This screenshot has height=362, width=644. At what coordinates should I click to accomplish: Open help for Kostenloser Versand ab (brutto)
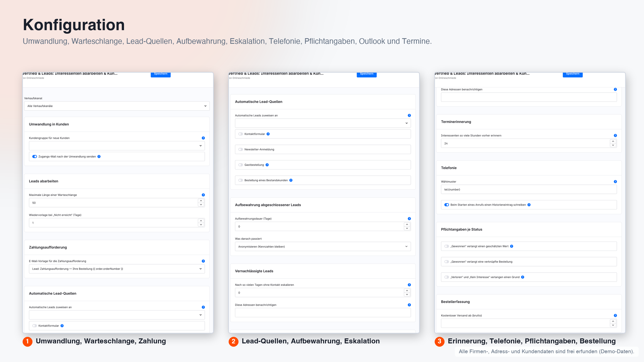[x=615, y=315]
